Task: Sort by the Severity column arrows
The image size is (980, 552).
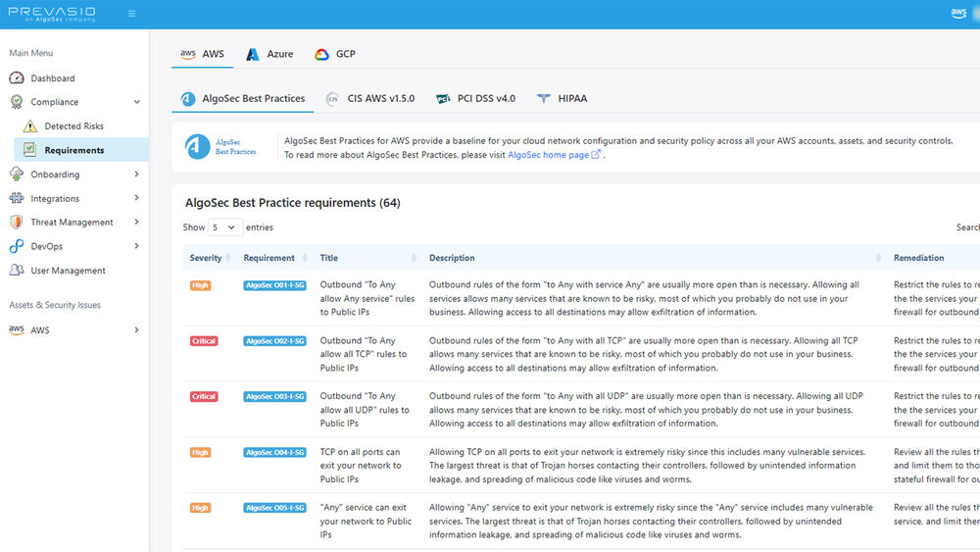Action: (x=228, y=258)
